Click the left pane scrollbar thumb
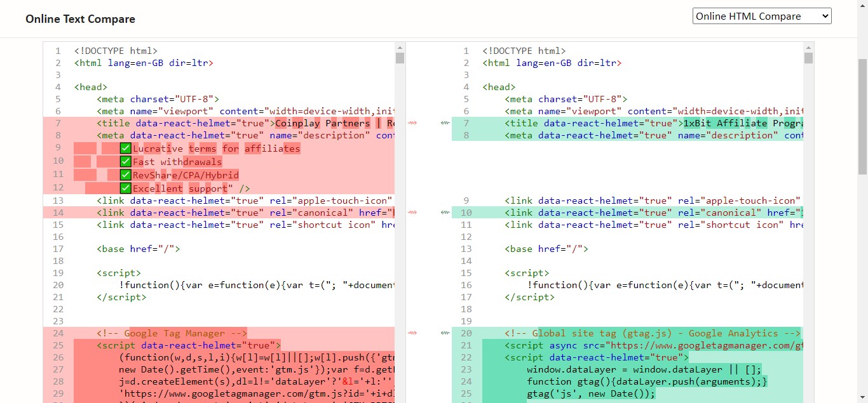The image size is (868, 403). [x=400, y=58]
